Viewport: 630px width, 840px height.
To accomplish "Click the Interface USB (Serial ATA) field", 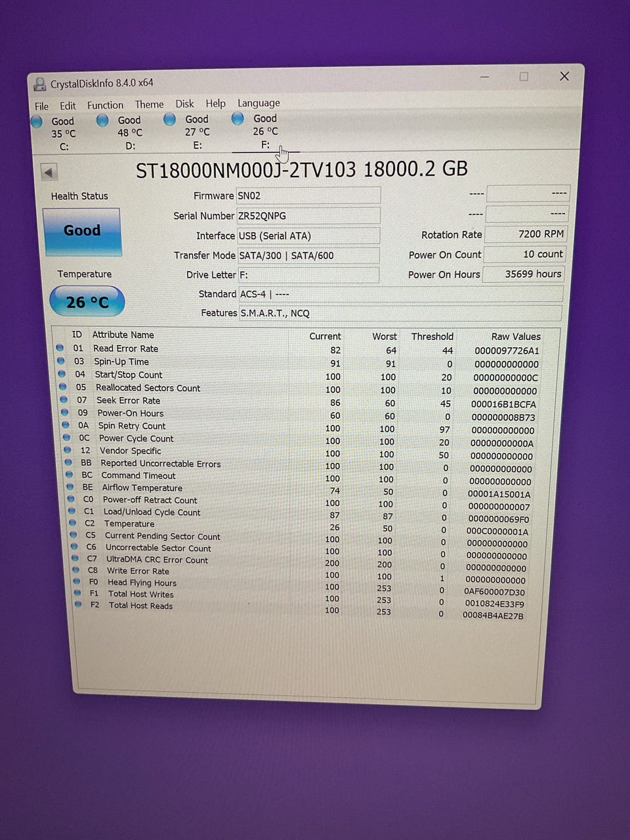I will point(308,236).
